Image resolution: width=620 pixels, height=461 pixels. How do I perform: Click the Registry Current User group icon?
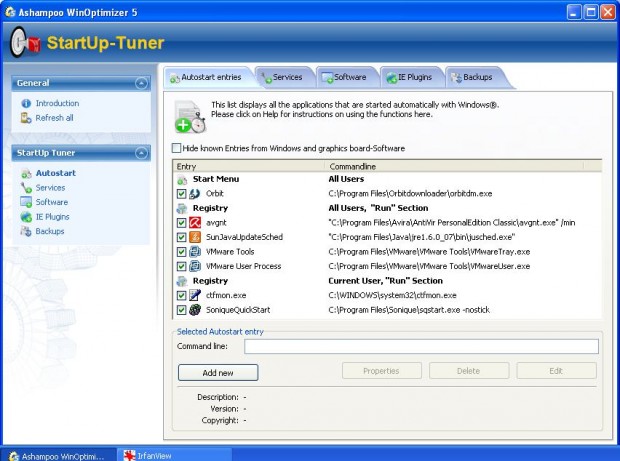click(x=182, y=281)
